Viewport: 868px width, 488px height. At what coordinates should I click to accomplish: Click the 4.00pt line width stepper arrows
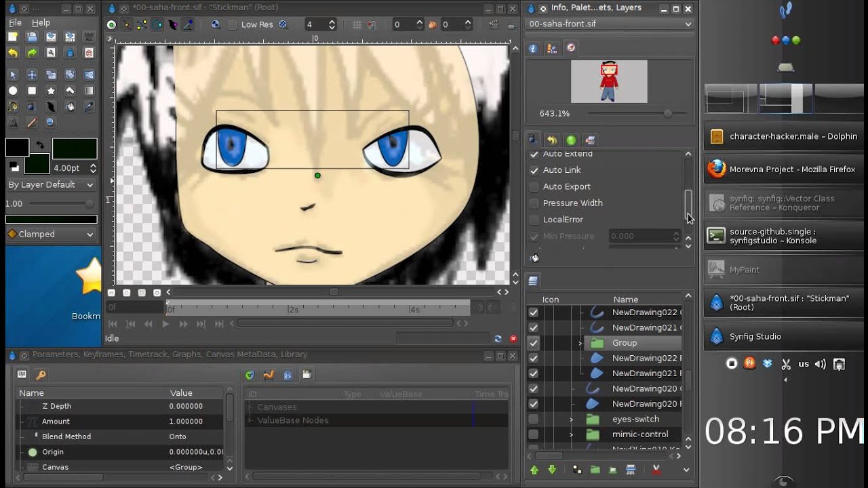pyautogui.click(x=93, y=168)
